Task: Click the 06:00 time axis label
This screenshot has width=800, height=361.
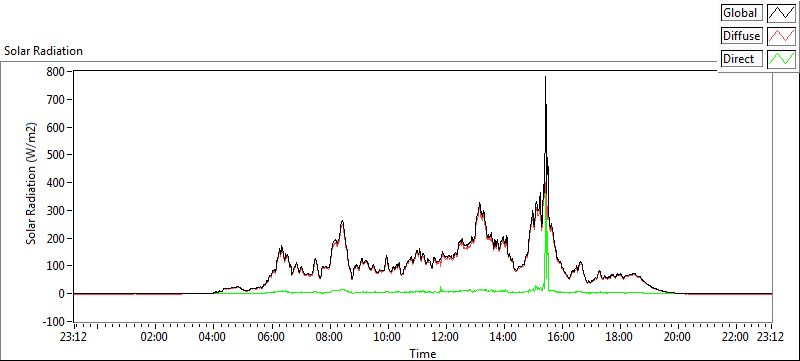Action: click(270, 337)
